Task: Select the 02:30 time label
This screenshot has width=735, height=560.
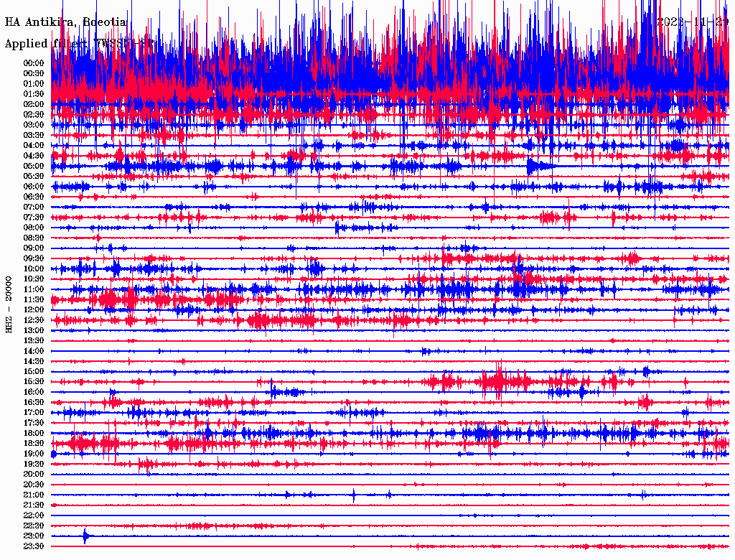Action: point(34,115)
